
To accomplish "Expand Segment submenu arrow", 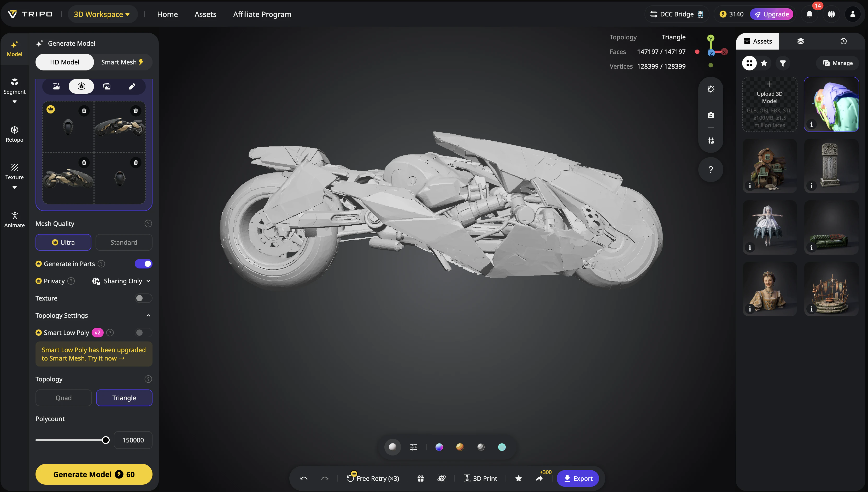I will pyautogui.click(x=14, y=102).
